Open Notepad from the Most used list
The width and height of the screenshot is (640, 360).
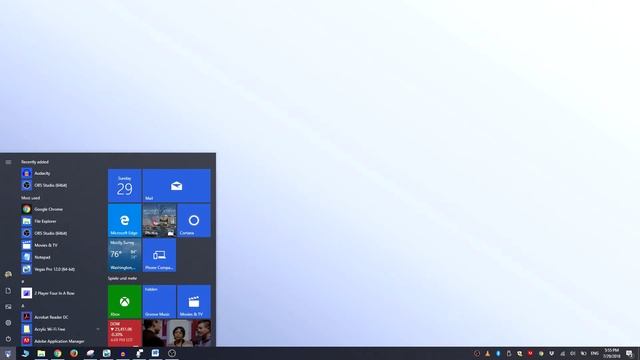coord(61,257)
